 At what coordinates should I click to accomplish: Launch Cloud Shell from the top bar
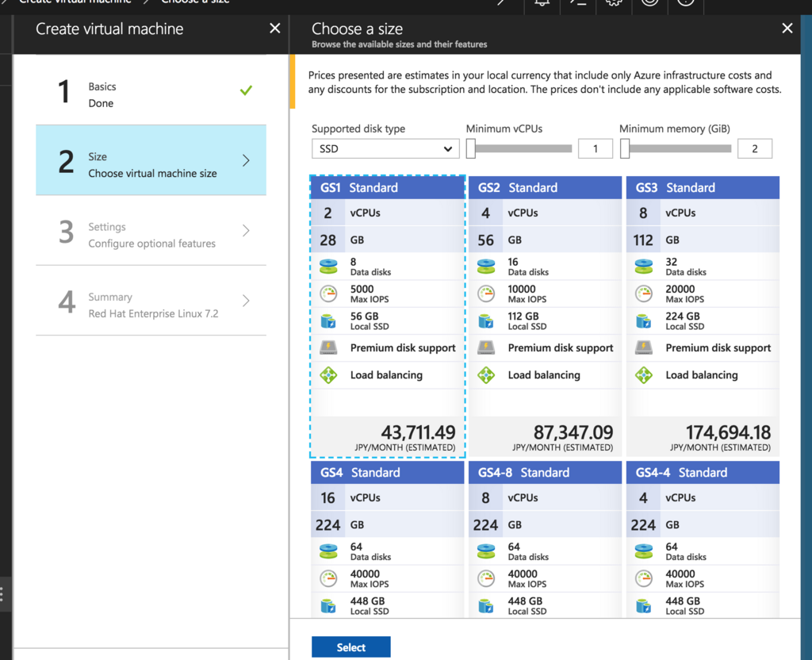coord(578,2)
